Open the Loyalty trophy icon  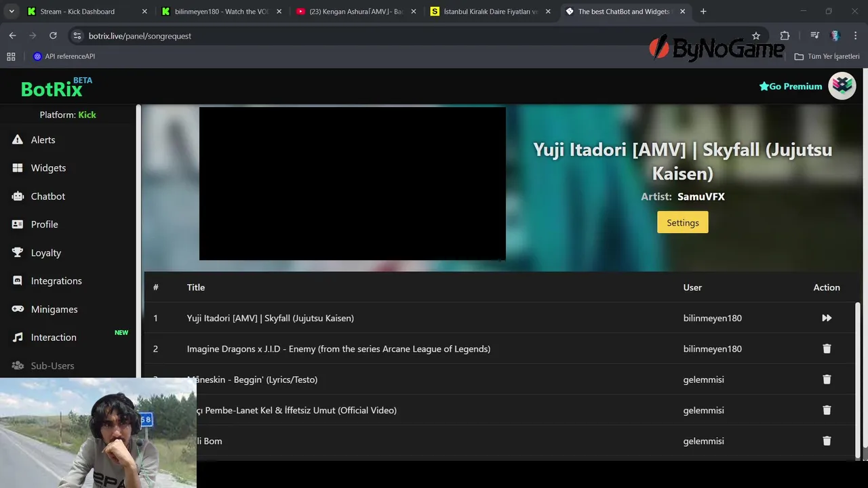18,253
